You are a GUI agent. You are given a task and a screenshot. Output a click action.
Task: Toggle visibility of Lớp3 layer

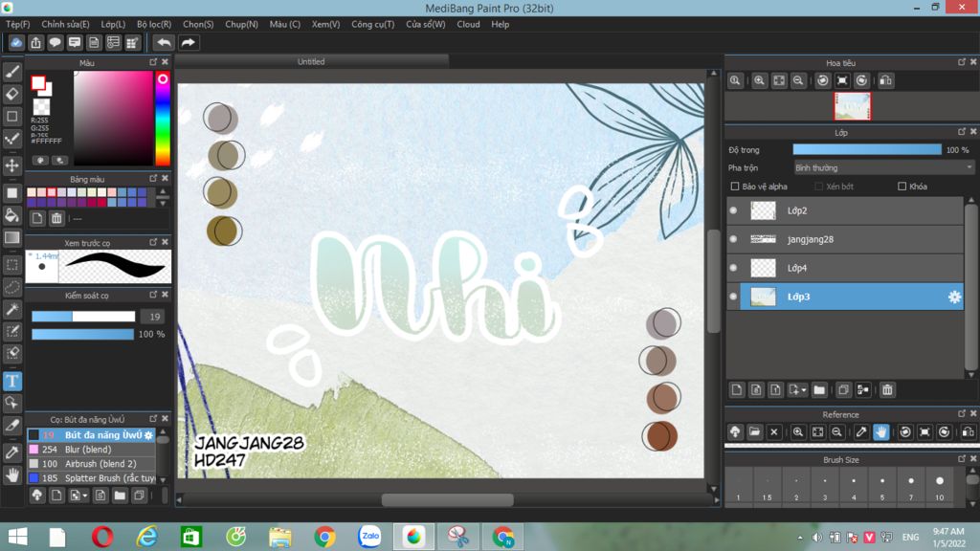coord(734,297)
